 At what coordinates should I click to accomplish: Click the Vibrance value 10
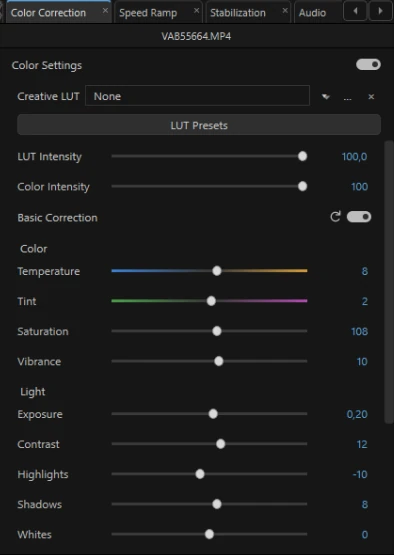(362, 362)
